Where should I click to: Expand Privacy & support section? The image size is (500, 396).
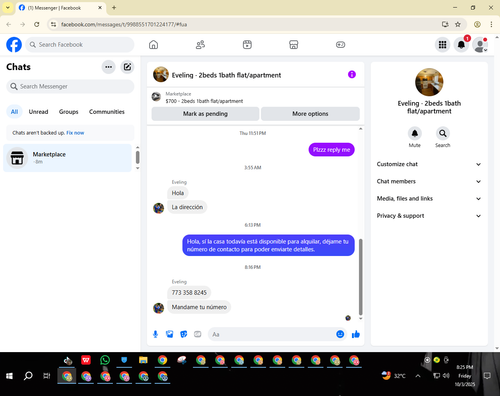click(429, 216)
